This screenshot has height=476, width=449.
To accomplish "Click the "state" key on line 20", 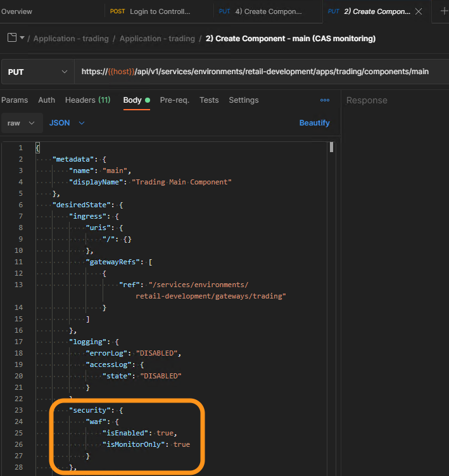I will (118, 376).
